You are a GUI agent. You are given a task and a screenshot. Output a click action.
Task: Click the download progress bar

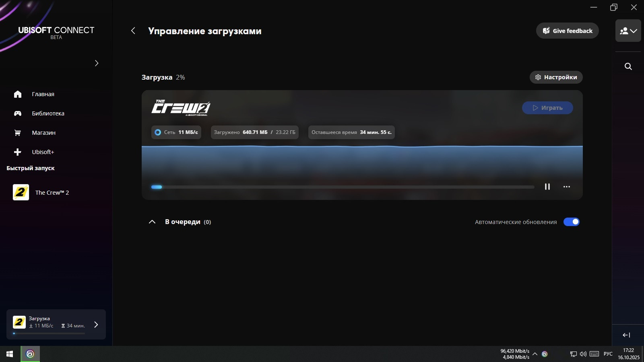[343, 187]
